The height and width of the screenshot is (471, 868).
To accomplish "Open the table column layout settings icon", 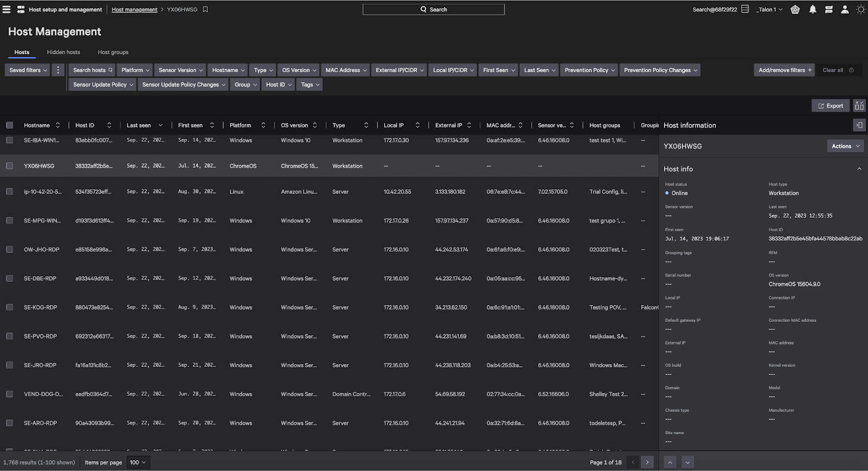I will 859,106.
